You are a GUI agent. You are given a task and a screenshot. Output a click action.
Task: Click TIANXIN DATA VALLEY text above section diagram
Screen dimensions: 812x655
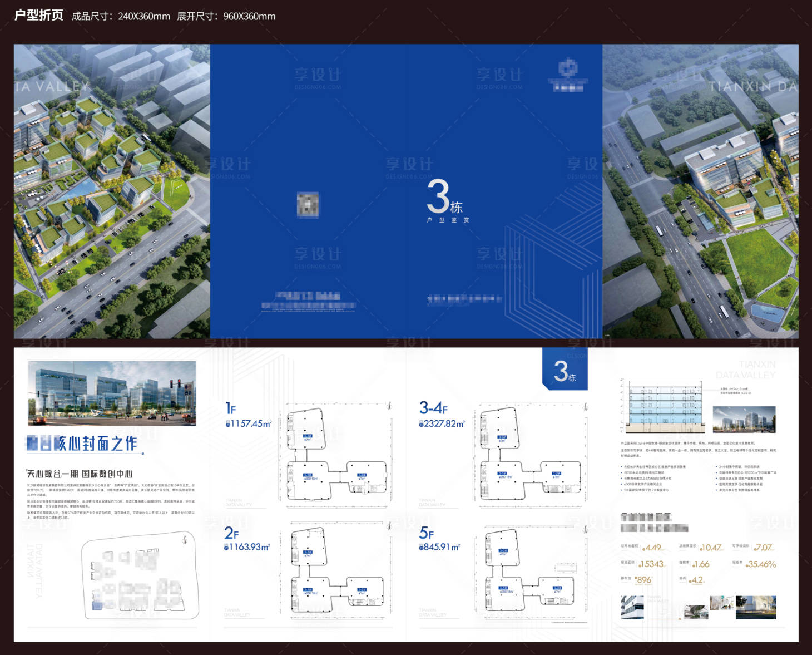pos(746,370)
